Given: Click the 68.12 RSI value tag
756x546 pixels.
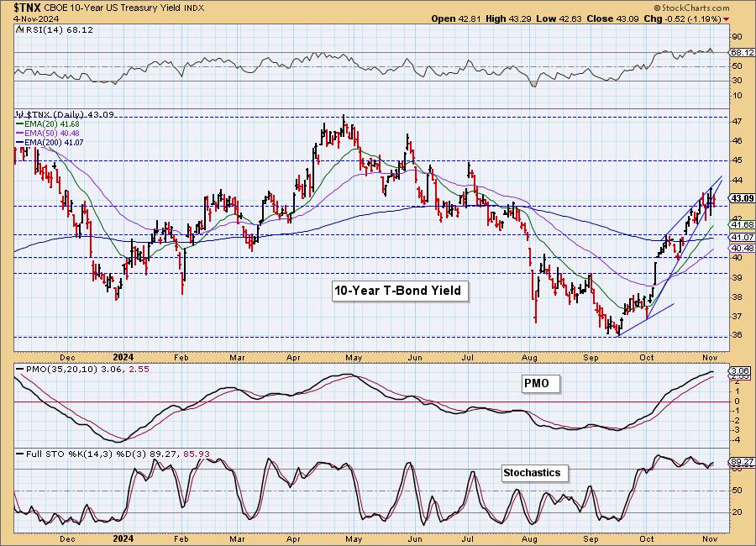Looking at the screenshot, I should pos(743,53).
